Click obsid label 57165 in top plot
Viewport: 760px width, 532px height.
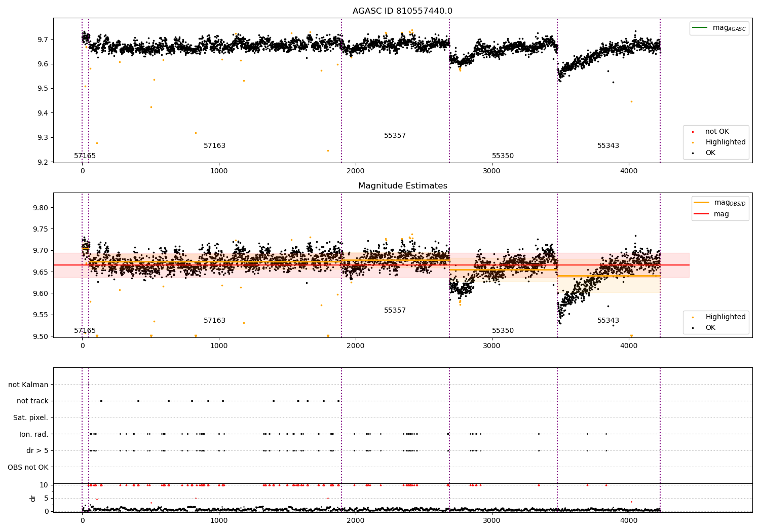coord(85,156)
